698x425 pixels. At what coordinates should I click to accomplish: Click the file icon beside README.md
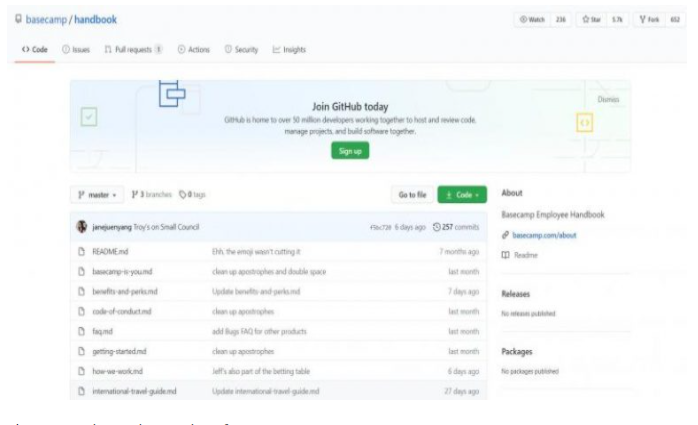pyautogui.click(x=81, y=251)
